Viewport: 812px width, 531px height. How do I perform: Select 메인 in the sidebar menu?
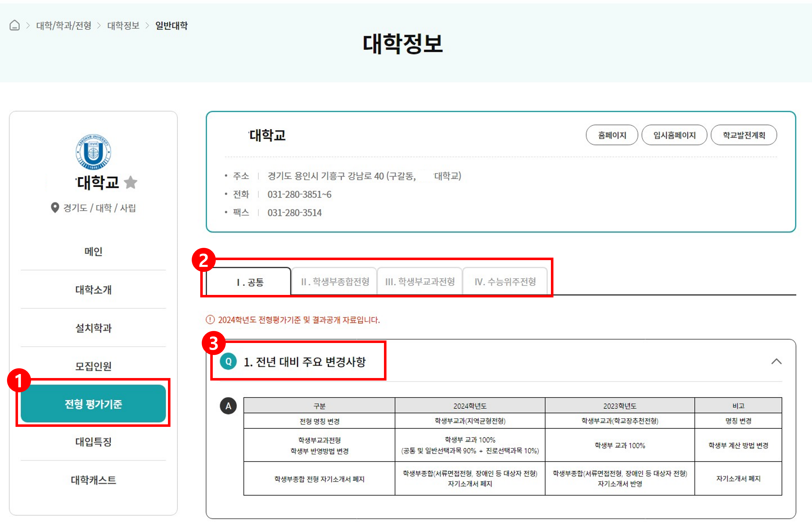(93, 252)
